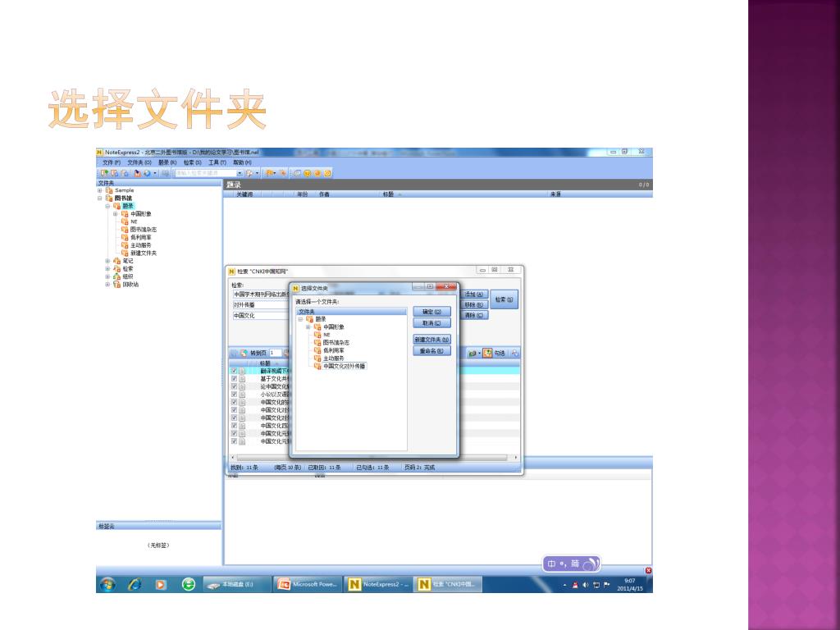Open Windows Media Player taskbar icon
The image size is (840, 630).
click(161, 584)
